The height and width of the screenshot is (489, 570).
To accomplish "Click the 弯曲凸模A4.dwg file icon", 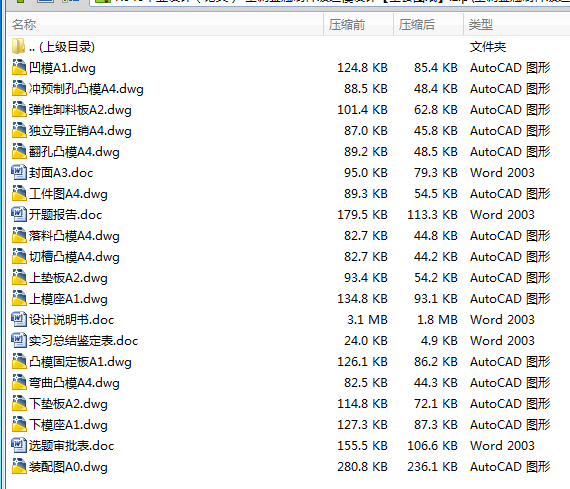I will coord(19,382).
